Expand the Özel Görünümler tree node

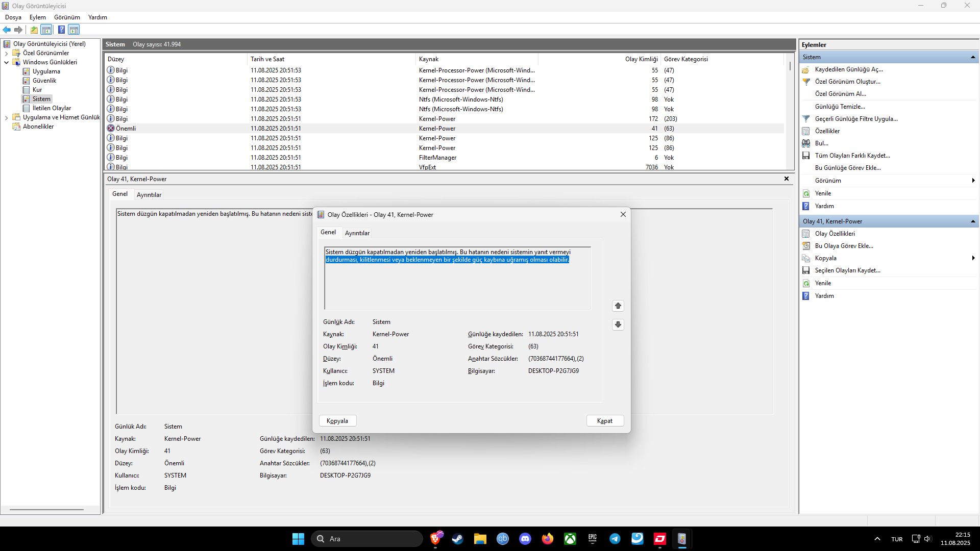[6, 53]
